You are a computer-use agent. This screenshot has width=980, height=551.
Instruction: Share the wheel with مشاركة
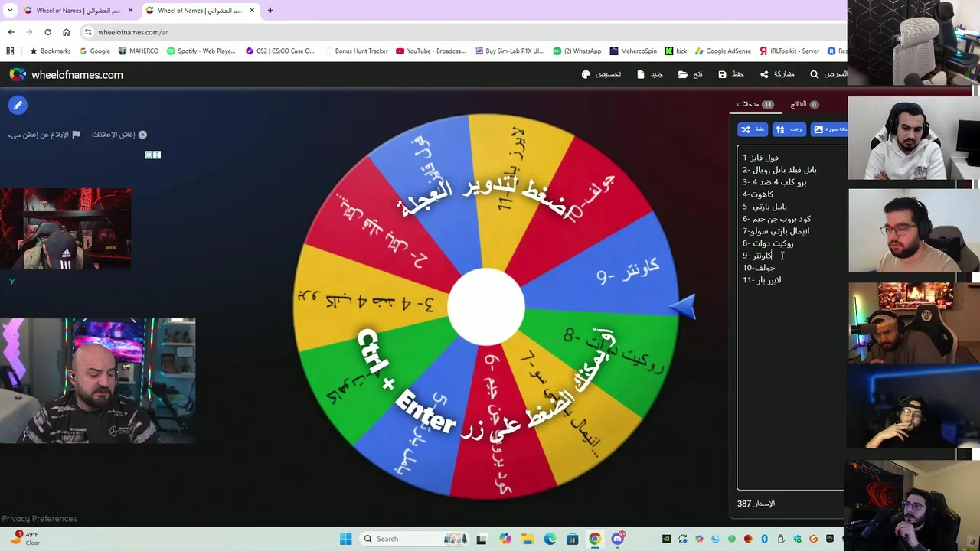coord(777,74)
